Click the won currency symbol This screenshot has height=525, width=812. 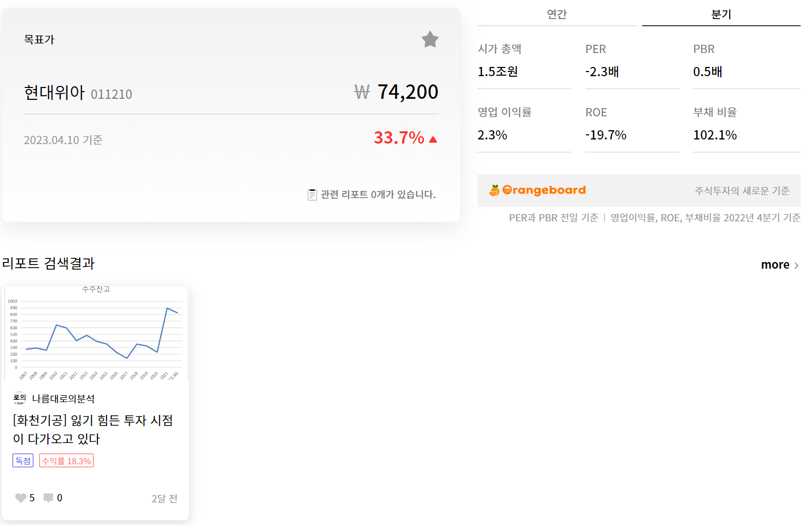pos(362,92)
